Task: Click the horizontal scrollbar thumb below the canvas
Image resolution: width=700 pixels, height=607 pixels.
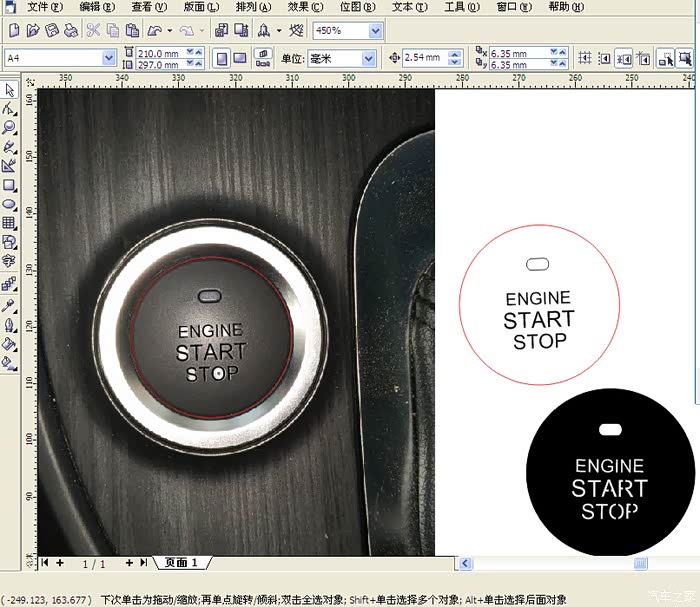Action: [x=640, y=563]
